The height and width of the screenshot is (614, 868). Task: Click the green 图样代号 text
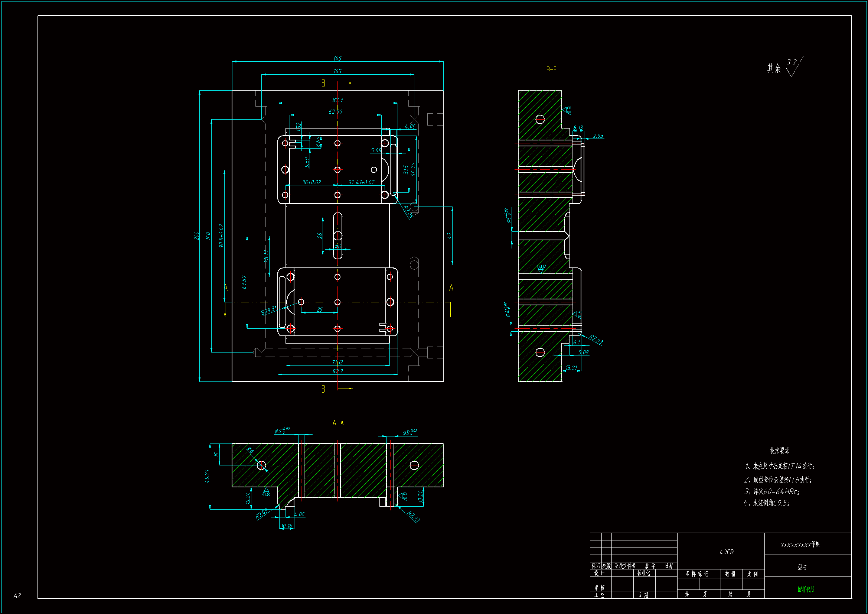pyautogui.click(x=806, y=589)
